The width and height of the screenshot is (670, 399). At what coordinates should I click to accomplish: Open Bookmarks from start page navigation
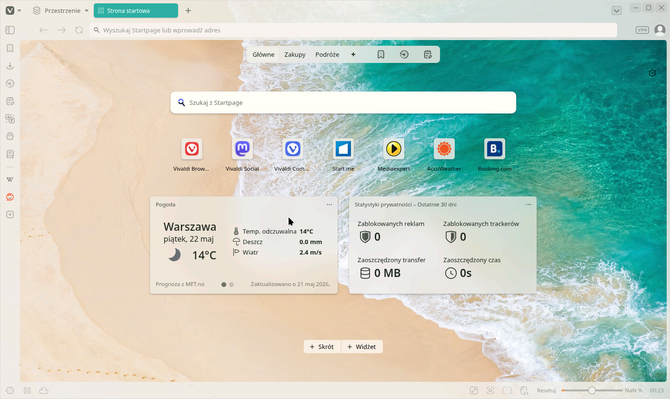click(381, 55)
